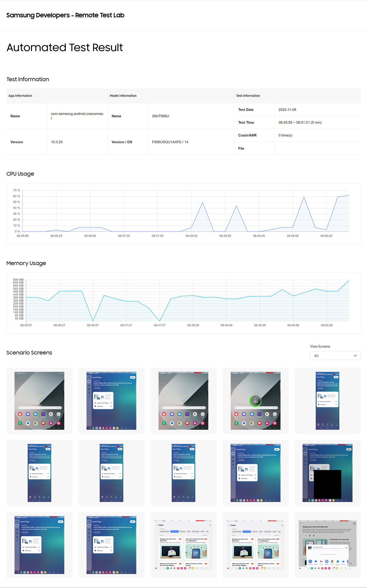Screen dimensions: 367x588
Task: Click the Samsung Developers - Remote Test Lab title
Action: tap(65, 15)
